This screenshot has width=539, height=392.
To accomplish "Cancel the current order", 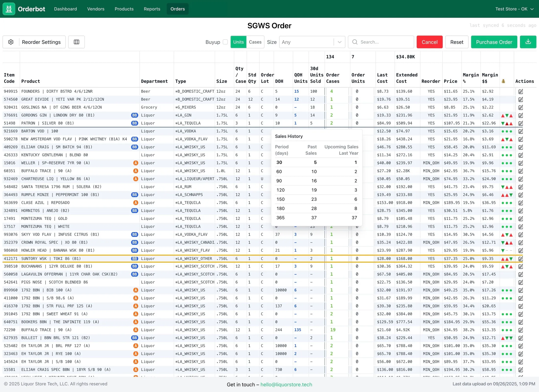I will [429, 42].
